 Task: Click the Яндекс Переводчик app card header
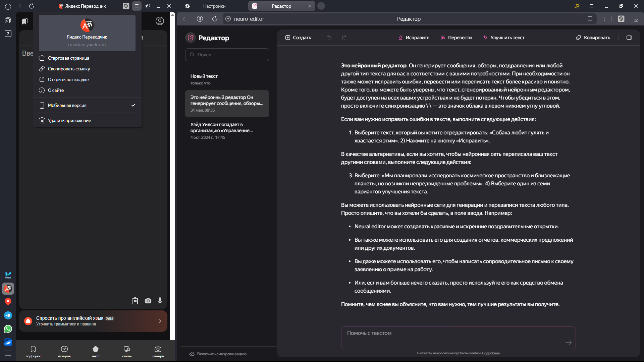(x=87, y=33)
